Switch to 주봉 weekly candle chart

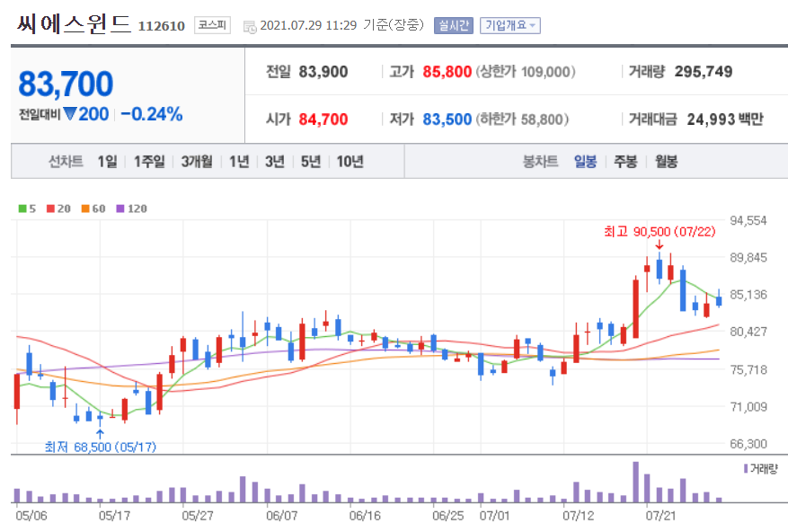click(625, 162)
